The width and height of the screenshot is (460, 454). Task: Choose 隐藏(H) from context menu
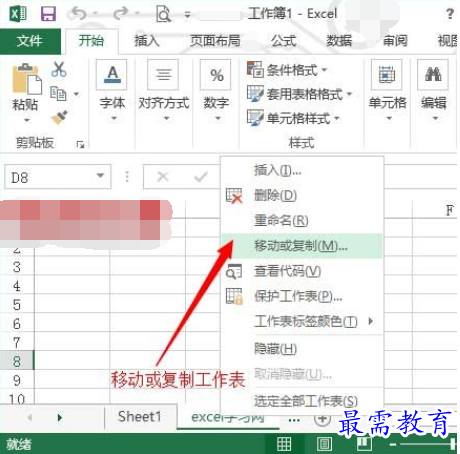click(x=302, y=349)
